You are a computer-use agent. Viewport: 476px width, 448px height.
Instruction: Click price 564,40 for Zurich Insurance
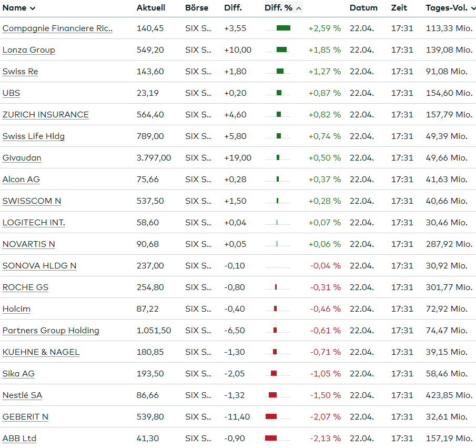150,115
